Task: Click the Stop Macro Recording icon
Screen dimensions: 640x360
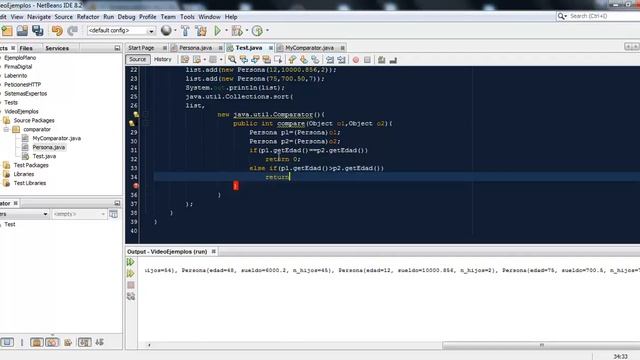Action: pos(367,60)
